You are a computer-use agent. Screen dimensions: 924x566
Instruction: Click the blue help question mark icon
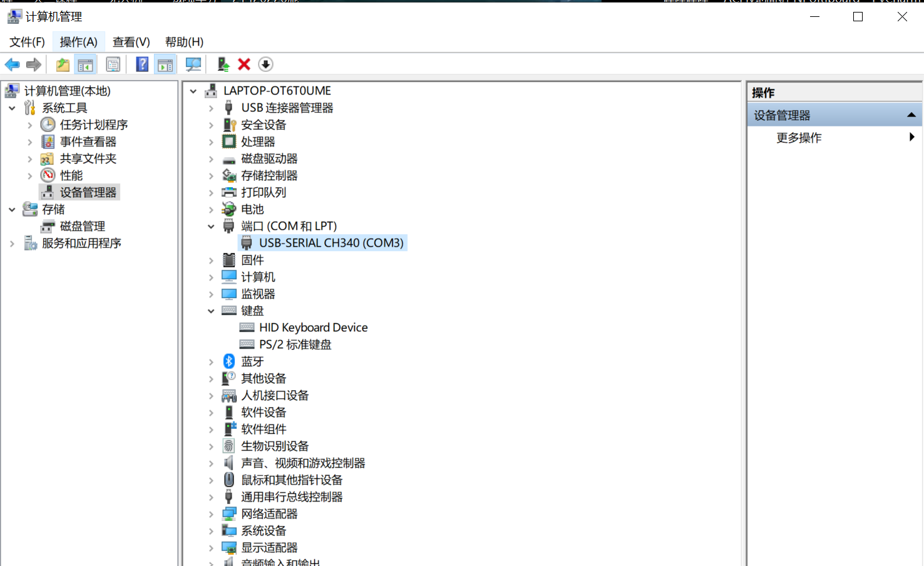pyautogui.click(x=142, y=64)
